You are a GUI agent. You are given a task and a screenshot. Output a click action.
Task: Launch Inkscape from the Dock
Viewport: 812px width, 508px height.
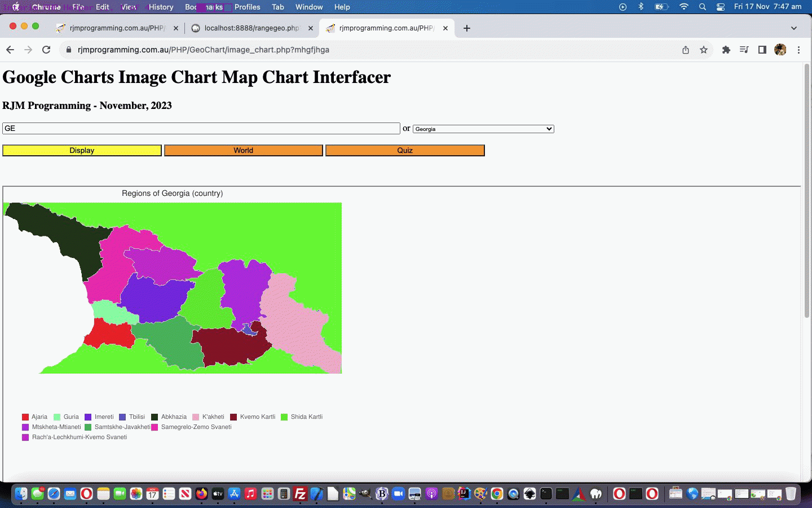click(528, 494)
